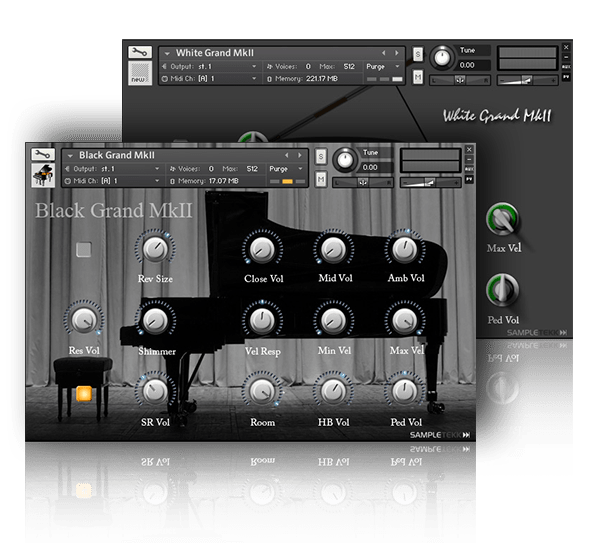Toggle the grey square button above Res Vol

(84, 249)
